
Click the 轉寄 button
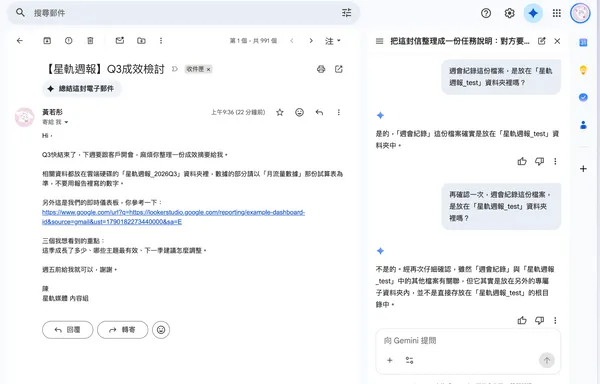[122, 330]
